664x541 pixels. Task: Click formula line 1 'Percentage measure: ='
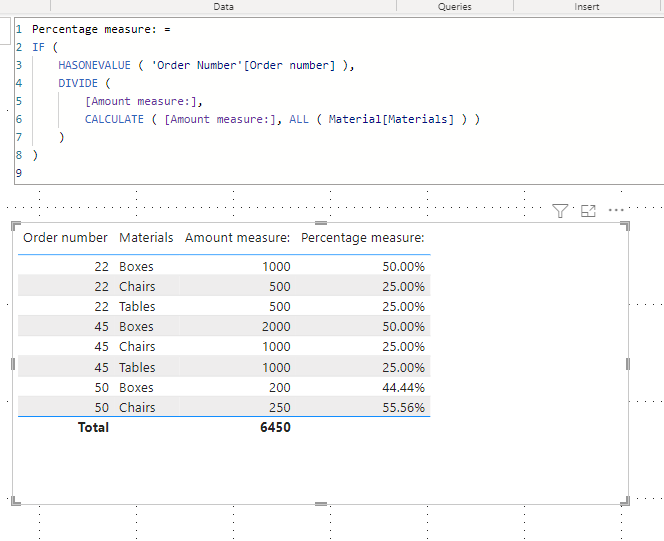click(101, 29)
